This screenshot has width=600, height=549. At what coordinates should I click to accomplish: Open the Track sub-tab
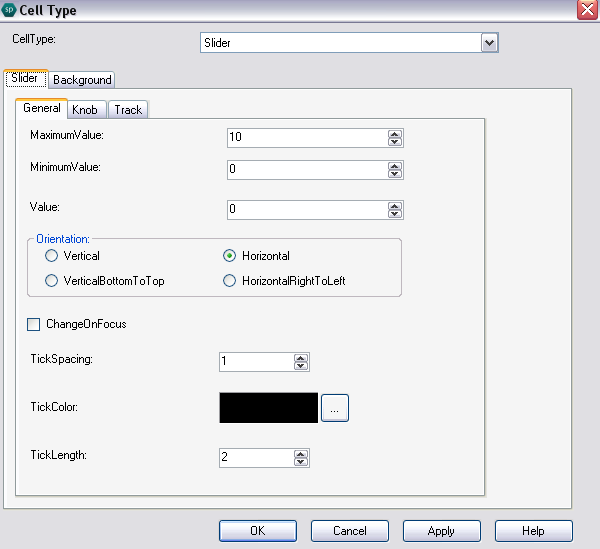click(128, 110)
